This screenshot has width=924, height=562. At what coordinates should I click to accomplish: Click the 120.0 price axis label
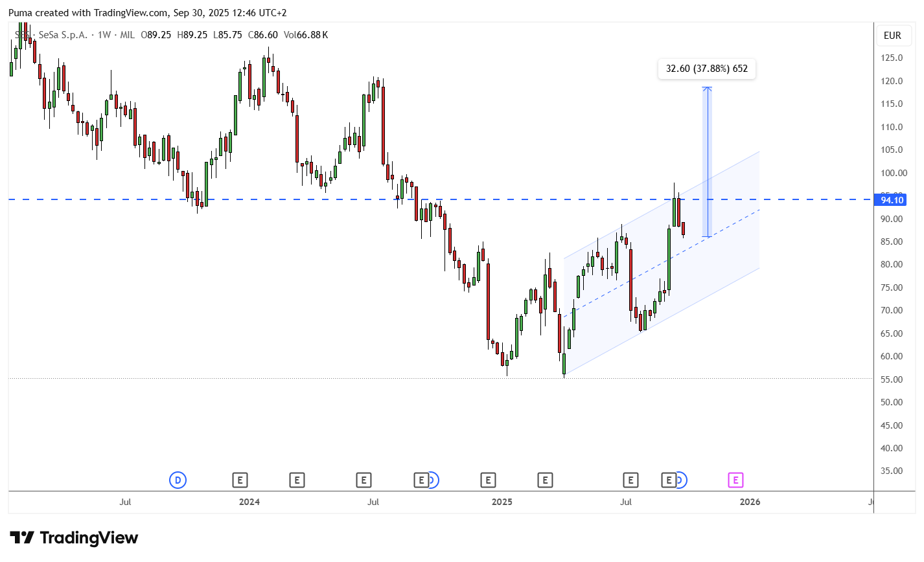pos(892,81)
